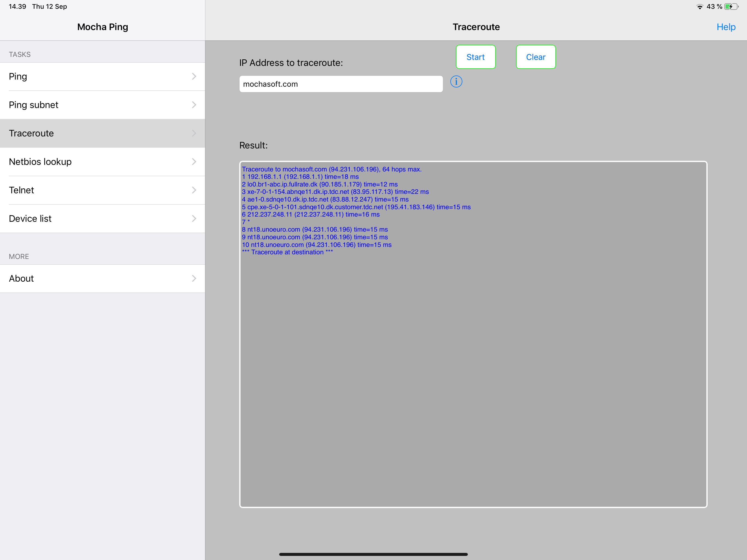Tap the mochasoft.com address input field
Viewport: 747px width, 560px height.
341,84
